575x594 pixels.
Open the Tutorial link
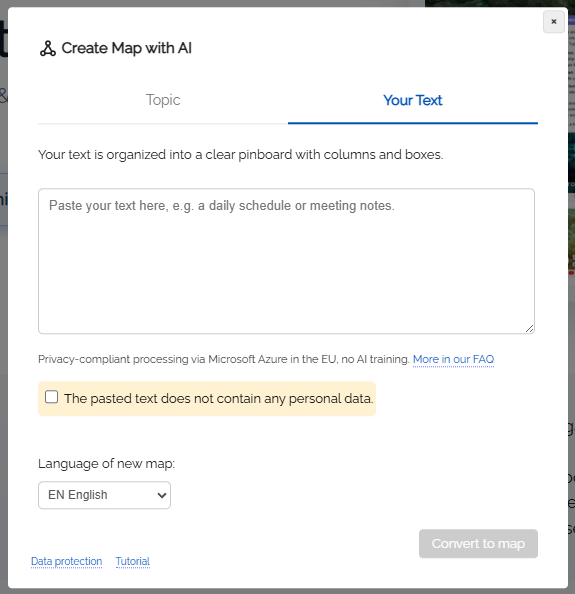coord(133,561)
